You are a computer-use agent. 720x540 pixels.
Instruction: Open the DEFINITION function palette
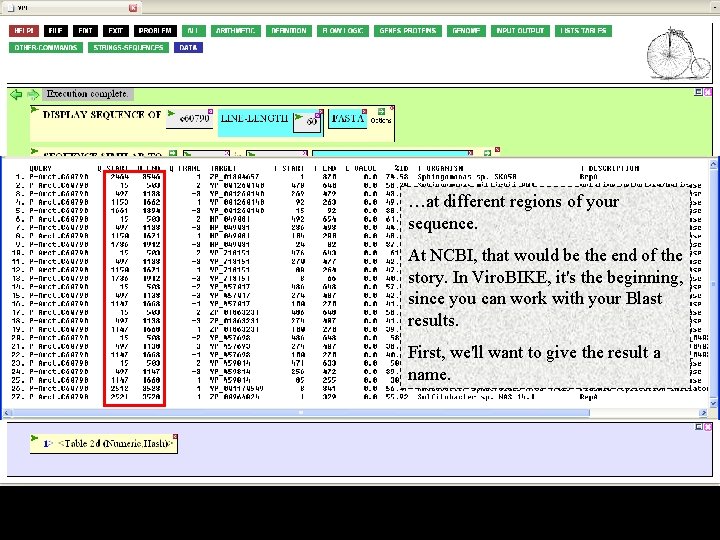(x=289, y=31)
